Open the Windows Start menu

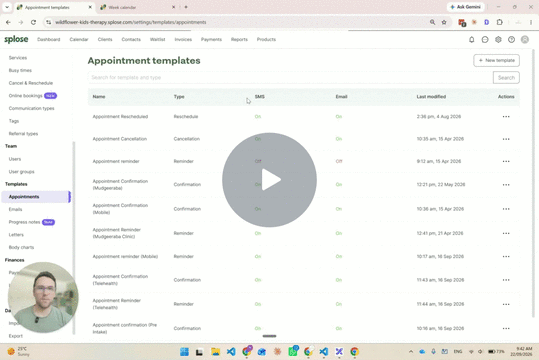pyautogui.click(x=184, y=351)
